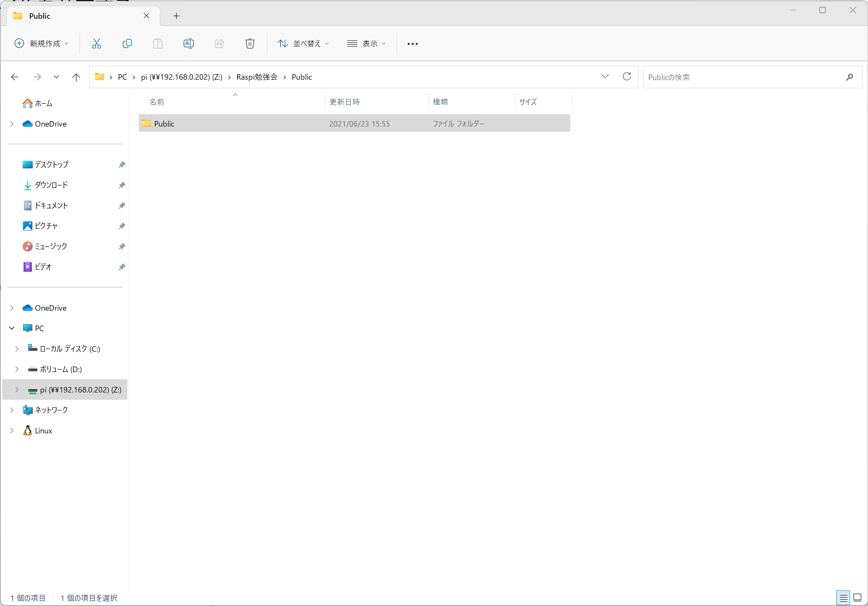Screen dimensions: 868x606
Task: Collapse the PC tree node
Action: point(12,328)
